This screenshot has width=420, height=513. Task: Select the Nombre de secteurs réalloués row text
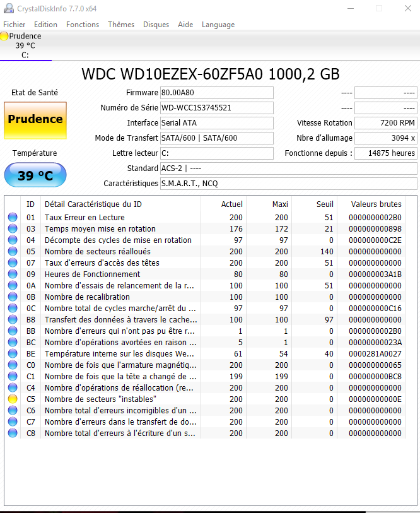98,252
